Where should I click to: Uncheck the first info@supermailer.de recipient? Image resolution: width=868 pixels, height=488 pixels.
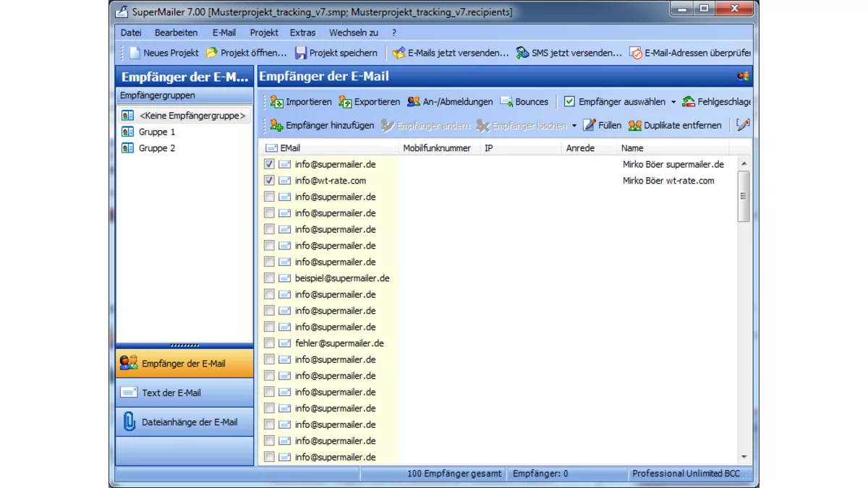(x=268, y=164)
